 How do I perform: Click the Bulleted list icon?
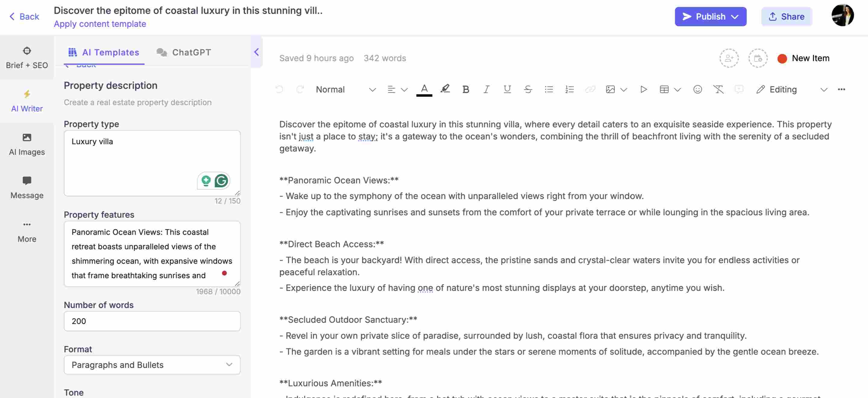pyautogui.click(x=548, y=89)
